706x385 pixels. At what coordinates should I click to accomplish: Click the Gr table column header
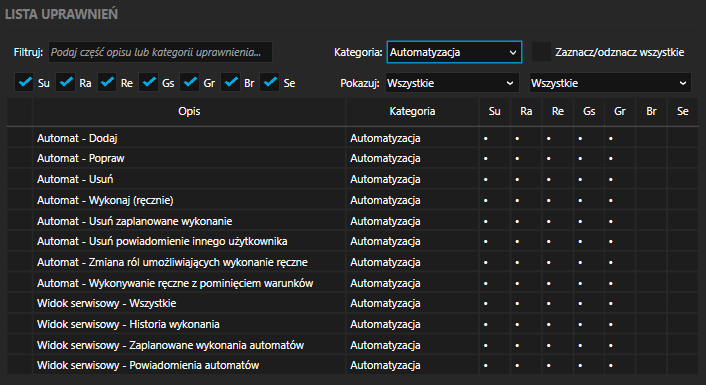click(x=620, y=112)
